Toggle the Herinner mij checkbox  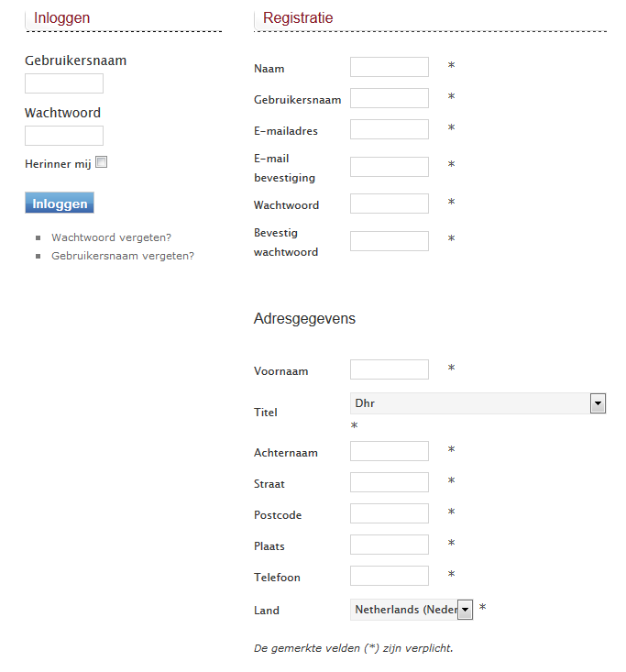tap(102, 163)
